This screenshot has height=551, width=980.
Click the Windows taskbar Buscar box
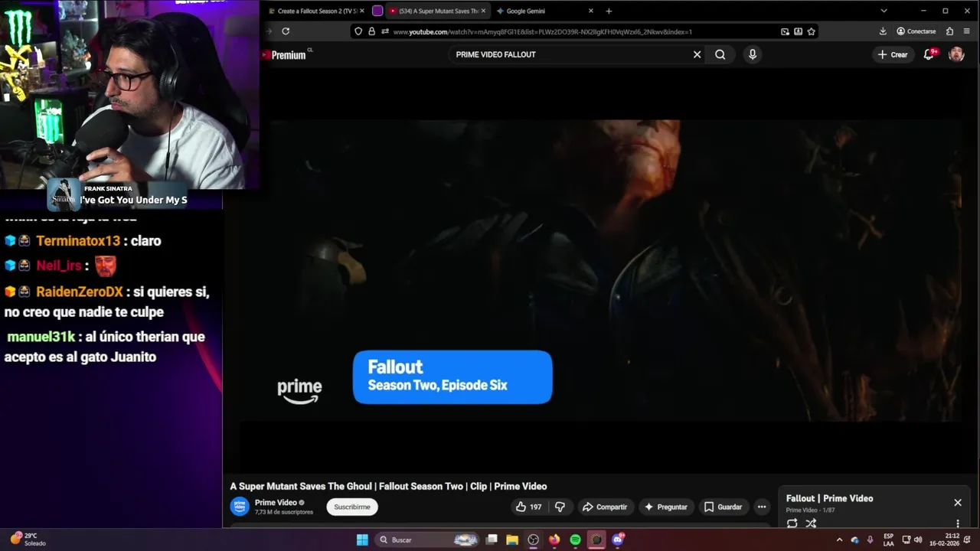[x=427, y=540]
